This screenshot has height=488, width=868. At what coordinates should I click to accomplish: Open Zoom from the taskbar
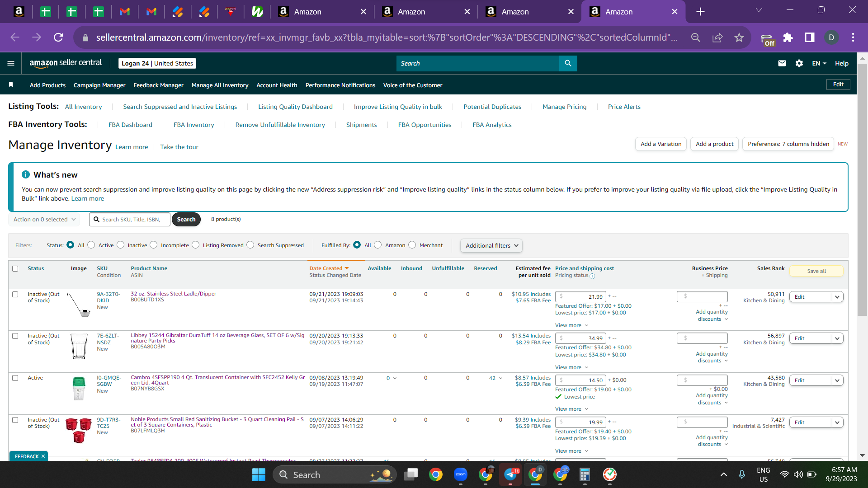click(461, 474)
